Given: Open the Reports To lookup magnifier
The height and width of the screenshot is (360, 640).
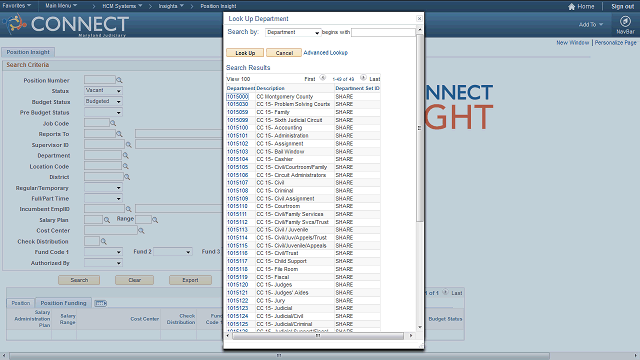Looking at the screenshot, I should click(119, 134).
